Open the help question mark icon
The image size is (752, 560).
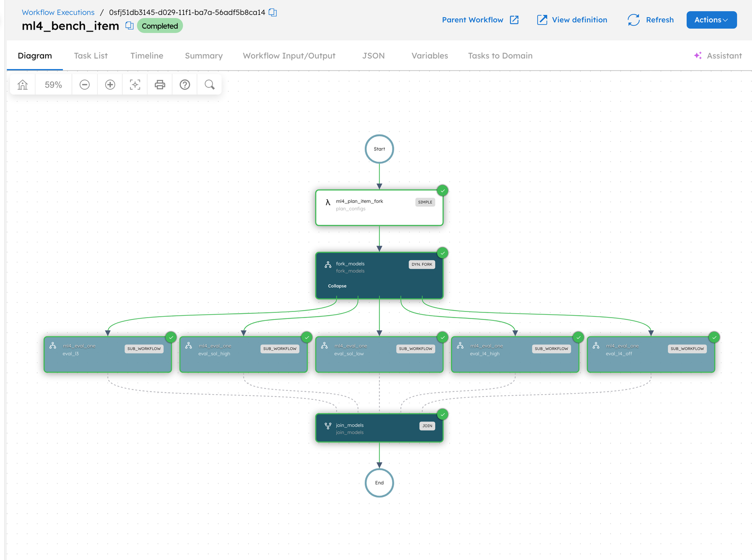click(x=185, y=85)
